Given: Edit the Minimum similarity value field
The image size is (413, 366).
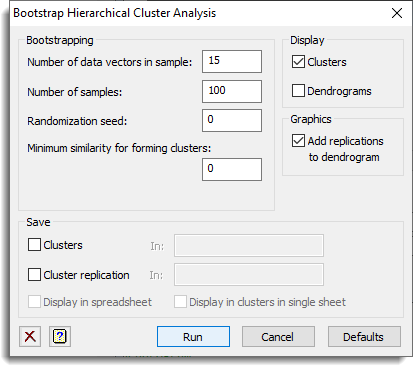Looking at the screenshot, I should click(232, 169).
